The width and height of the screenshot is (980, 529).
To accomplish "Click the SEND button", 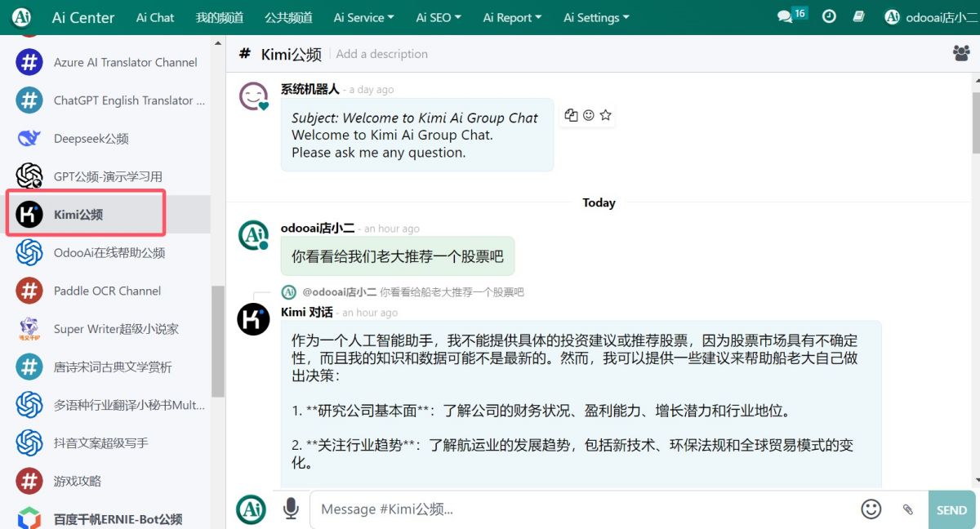I will coord(951,509).
